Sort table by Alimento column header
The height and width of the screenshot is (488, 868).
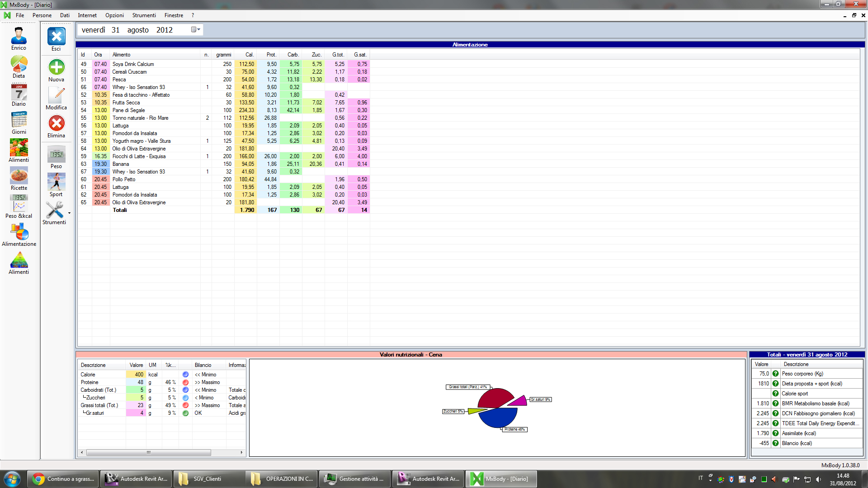[x=155, y=55]
